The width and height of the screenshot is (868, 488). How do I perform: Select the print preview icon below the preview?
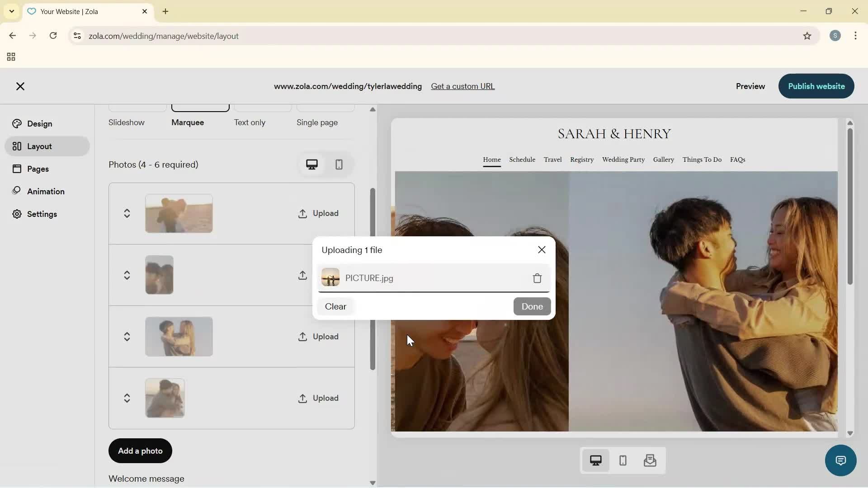tap(650, 460)
